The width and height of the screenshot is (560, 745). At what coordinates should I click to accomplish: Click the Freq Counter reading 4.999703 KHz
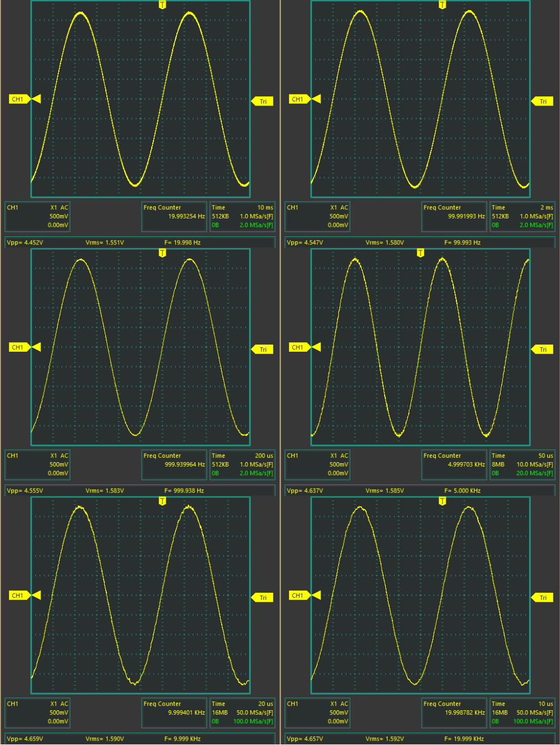tap(454, 464)
